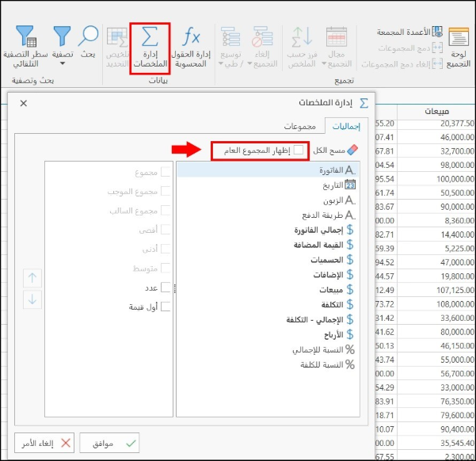Select القيمة المضافة field
This screenshot has height=461, width=476.
[268, 245]
